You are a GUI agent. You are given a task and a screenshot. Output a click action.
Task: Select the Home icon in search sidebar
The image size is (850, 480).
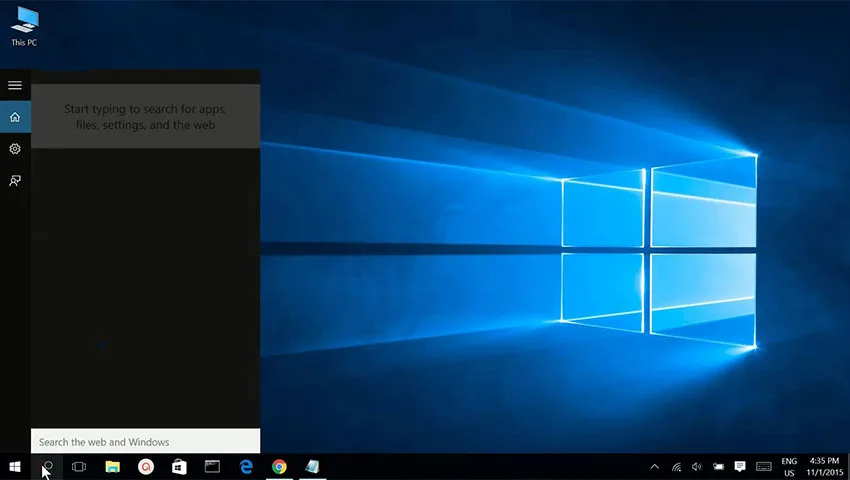(15, 117)
